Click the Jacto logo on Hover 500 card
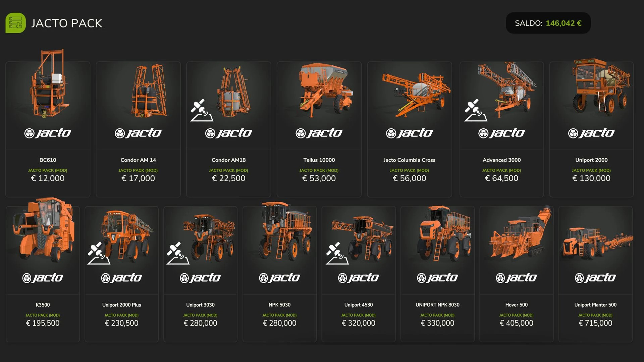The height and width of the screenshot is (362, 644). click(x=516, y=278)
